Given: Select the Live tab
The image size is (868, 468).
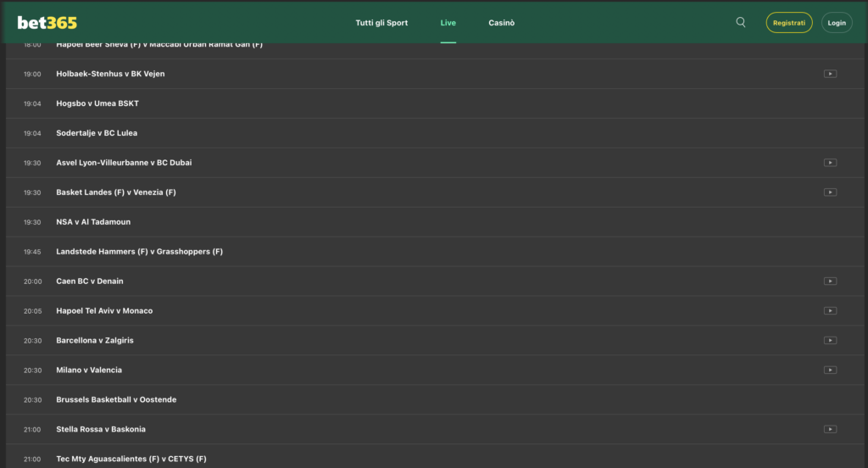Looking at the screenshot, I should (x=448, y=23).
